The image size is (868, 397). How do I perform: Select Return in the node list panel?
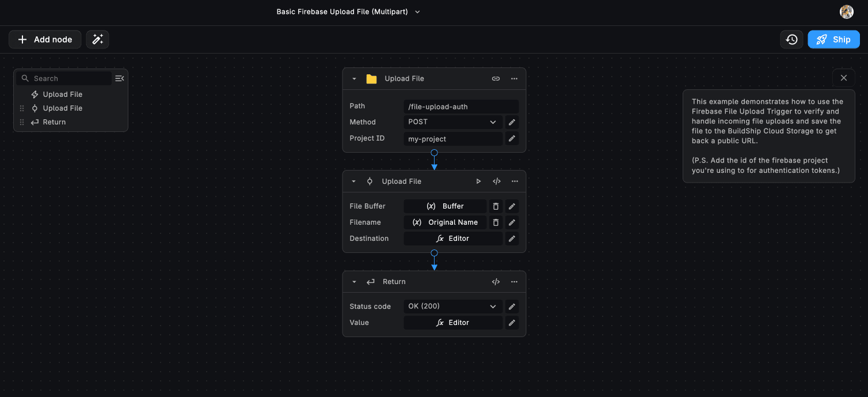click(x=54, y=122)
